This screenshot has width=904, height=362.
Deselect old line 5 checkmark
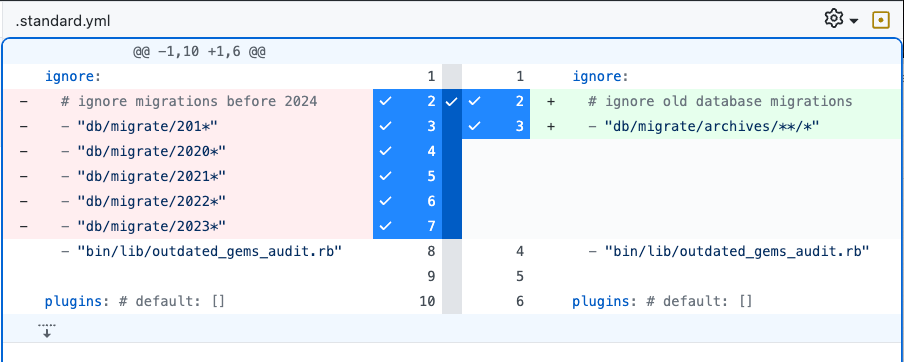click(386, 176)
